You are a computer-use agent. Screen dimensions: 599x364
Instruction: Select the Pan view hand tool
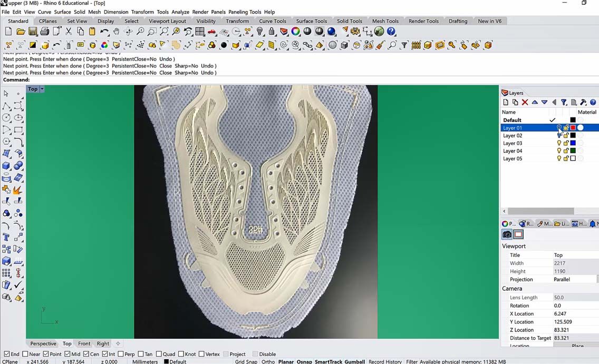pos(116,32)
